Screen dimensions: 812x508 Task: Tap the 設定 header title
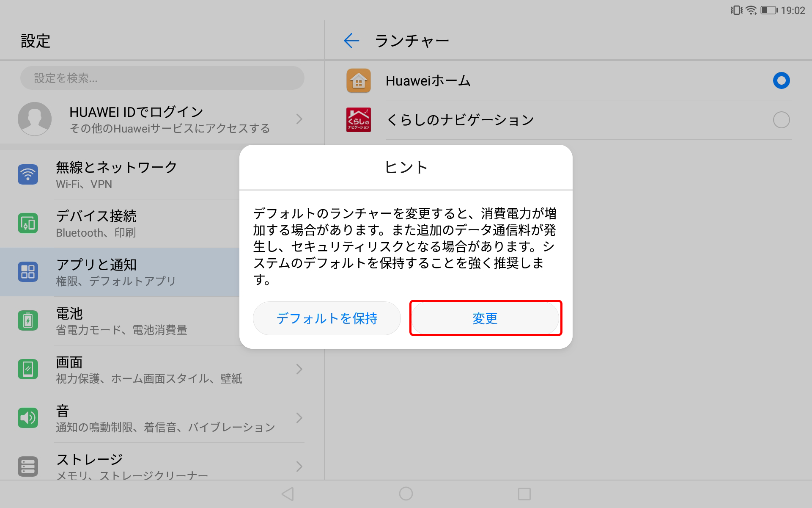pos(36,41)
